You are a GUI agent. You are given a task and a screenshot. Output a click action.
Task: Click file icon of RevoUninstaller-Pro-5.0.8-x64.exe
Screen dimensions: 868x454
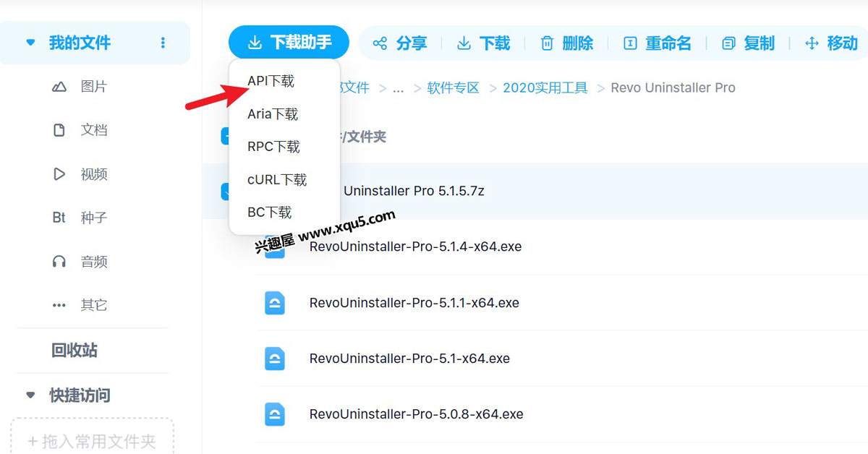tap(274, 414)
